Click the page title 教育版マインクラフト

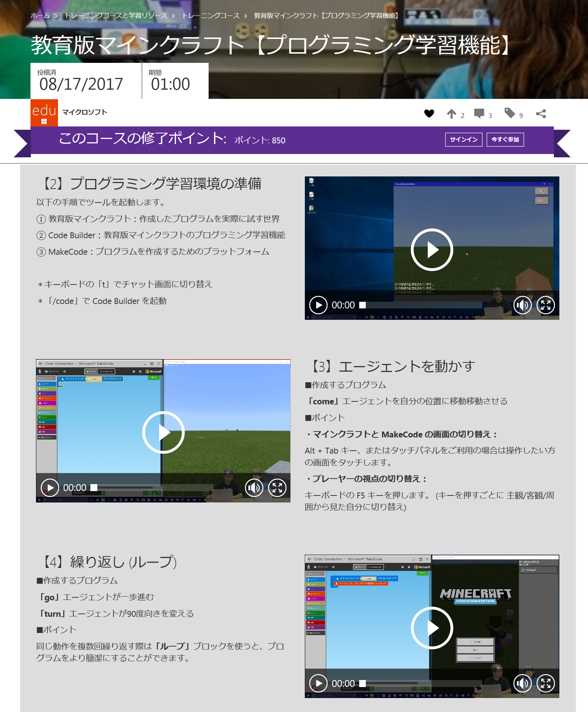[x=272, y=45]
